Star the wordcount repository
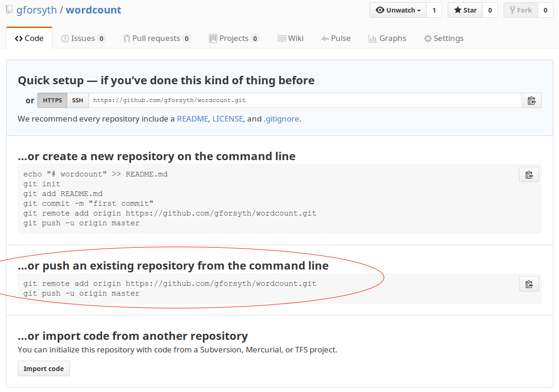 pos(465,10)
